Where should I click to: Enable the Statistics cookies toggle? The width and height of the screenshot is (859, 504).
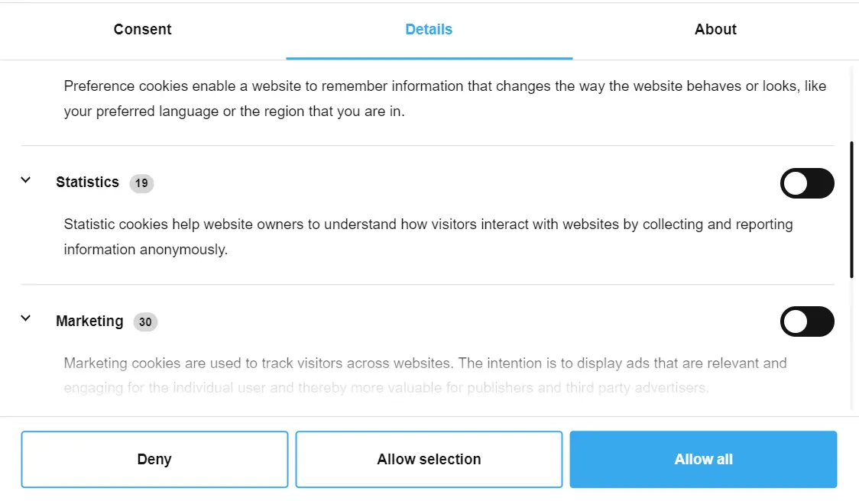pyautogui.click(x=807, y=183)
